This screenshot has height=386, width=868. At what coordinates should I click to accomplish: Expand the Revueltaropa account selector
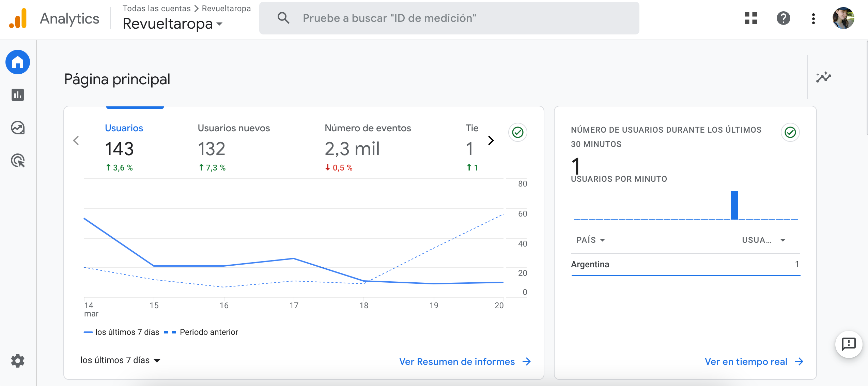172,24
